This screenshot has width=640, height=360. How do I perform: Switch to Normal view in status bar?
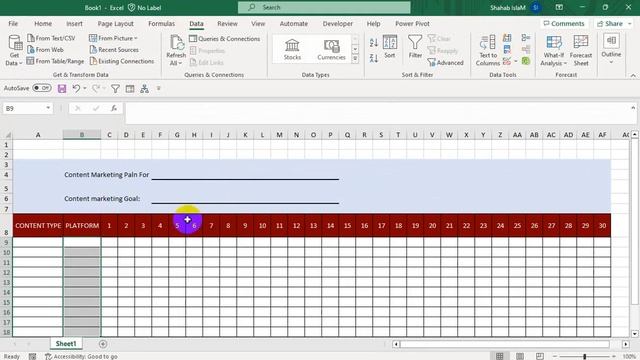click(x=500, y=356)
